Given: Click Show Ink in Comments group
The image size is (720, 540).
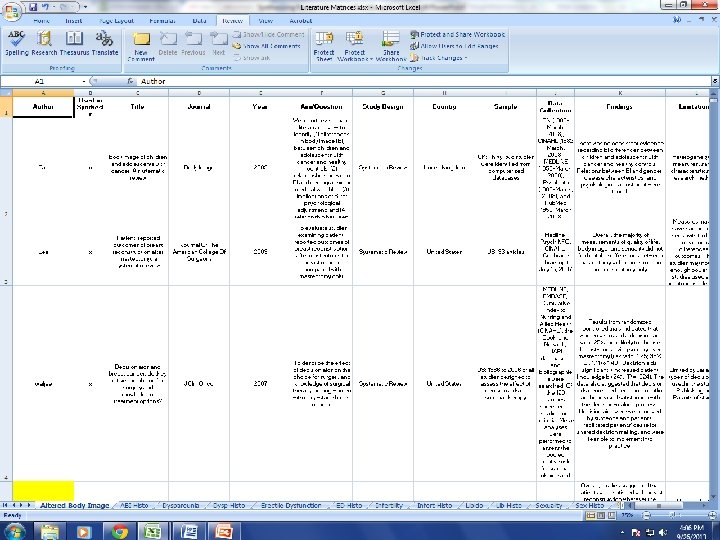Looking at the screenshot, I should click(x=252, y=58).
